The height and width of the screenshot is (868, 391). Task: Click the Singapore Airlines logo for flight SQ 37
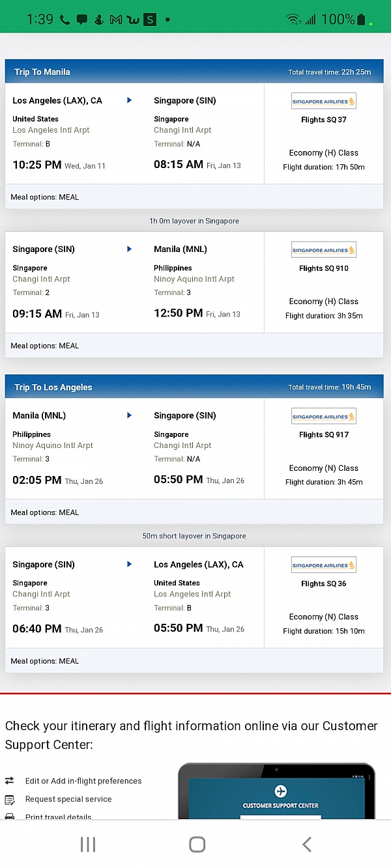(x=324, y=100)
